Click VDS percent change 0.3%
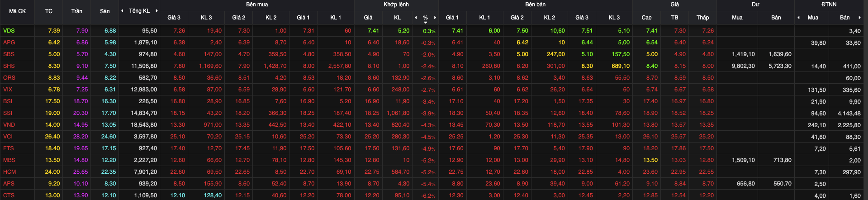Viewport: 868px width, 200px height. pos(429,31)
